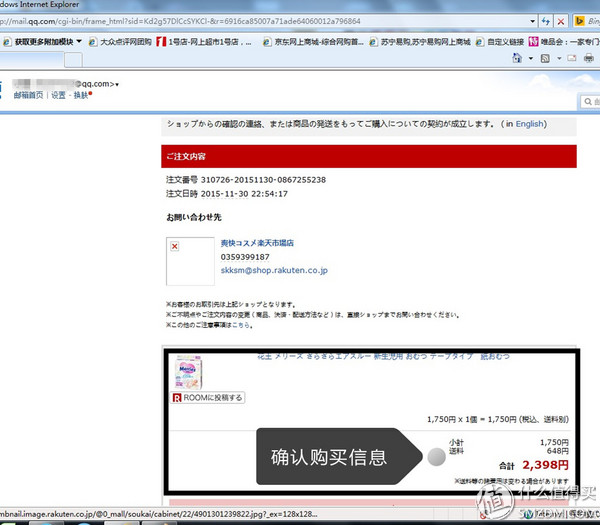This screenshot has width=600, height=525.
Task: Open the 设置 settings link
Action: point(59,95)
